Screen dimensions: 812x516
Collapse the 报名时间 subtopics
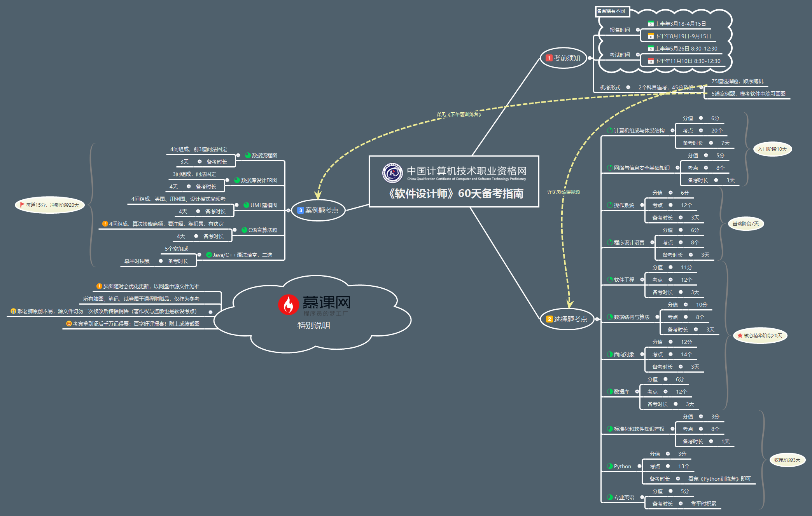point(638,30)
